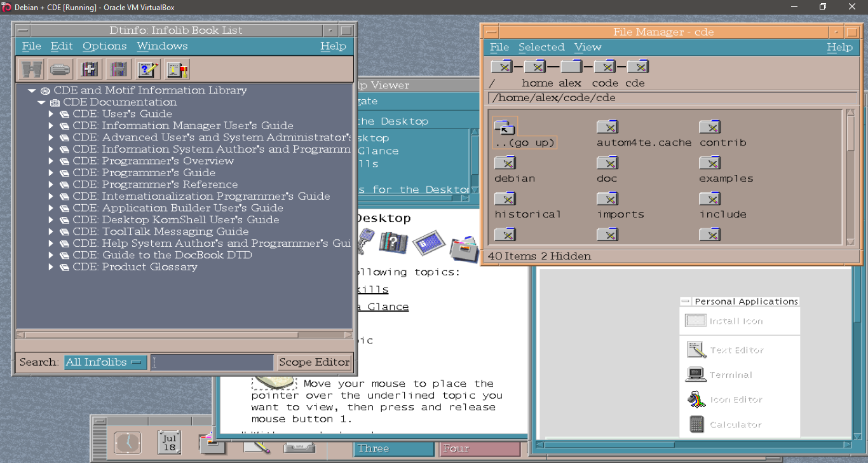This screenshot has width=868, height=463.
Task: Expand CDE: Product Glossary entry
Action: click(x=52, y=267)
